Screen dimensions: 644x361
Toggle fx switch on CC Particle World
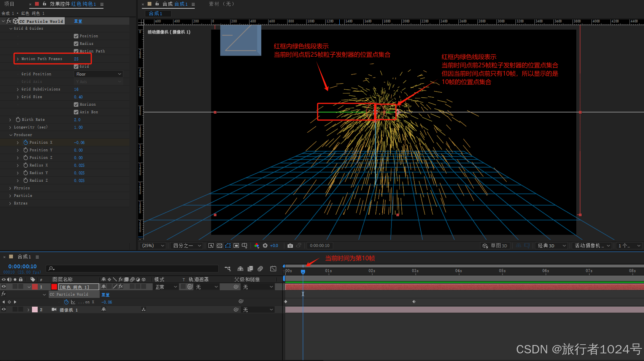[9, 21]
